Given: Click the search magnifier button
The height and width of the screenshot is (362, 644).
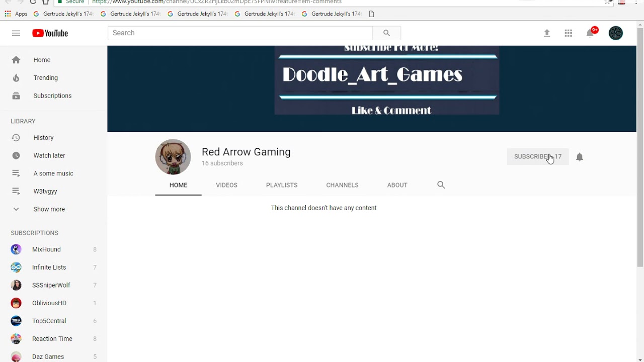Looking at the screenshot, I should coord(386,33).
